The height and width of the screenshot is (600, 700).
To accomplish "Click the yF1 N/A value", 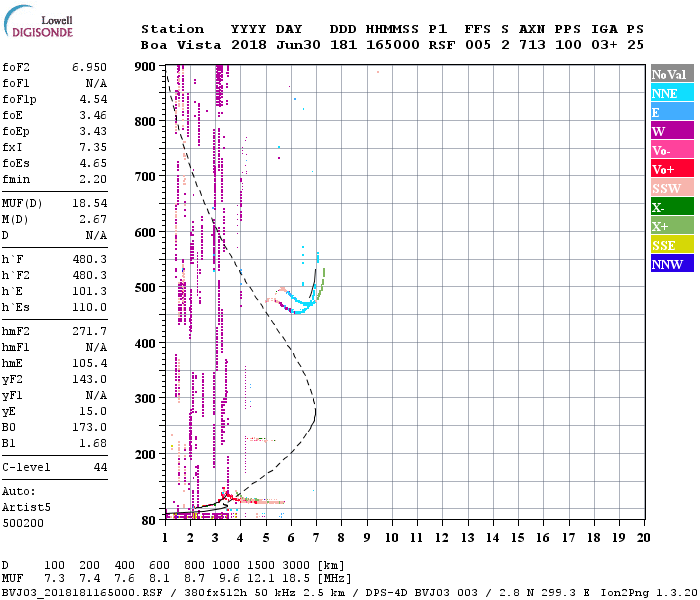I will coord(96,396).
